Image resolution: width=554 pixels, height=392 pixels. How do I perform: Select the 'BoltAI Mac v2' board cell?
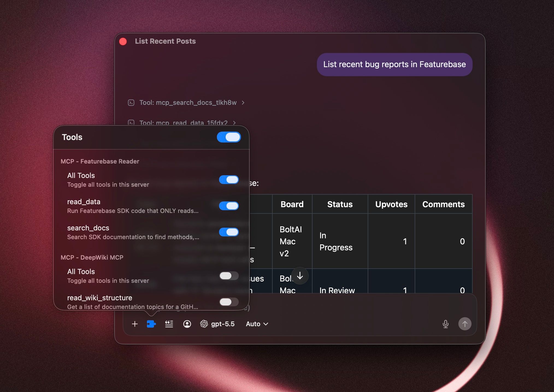(x=292, y=241)
